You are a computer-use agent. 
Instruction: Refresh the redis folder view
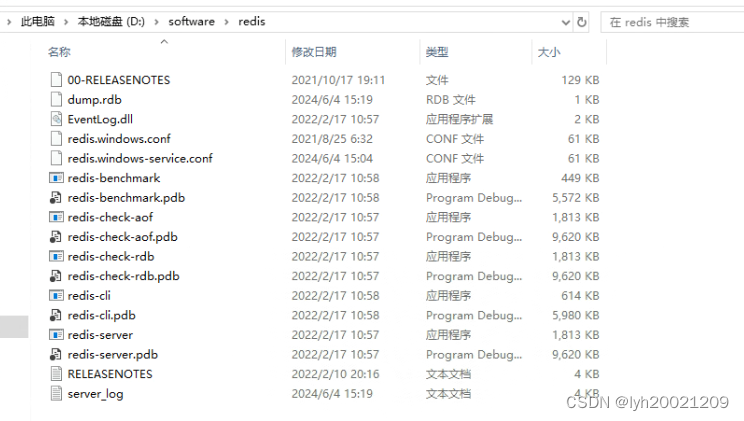point(581,22)
